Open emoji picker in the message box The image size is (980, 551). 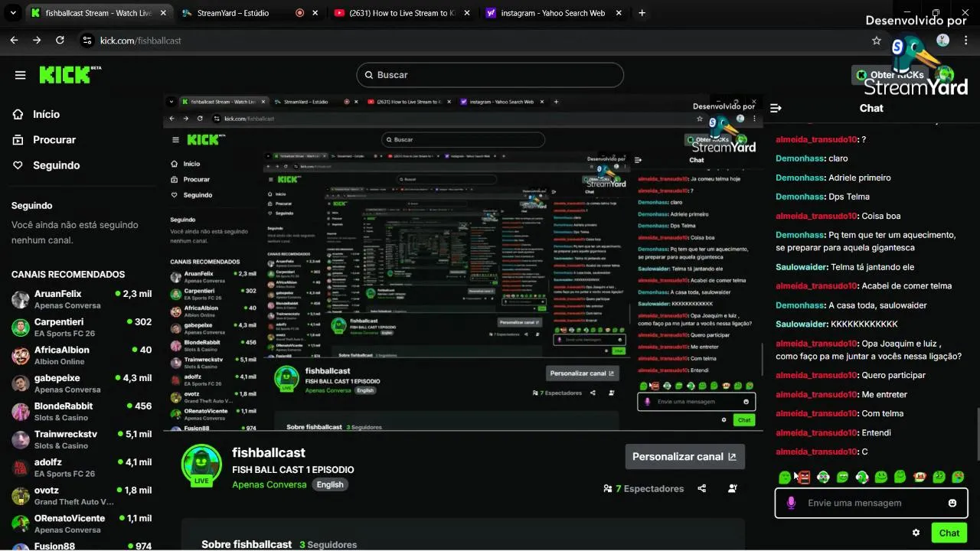[x=952, y=503]
